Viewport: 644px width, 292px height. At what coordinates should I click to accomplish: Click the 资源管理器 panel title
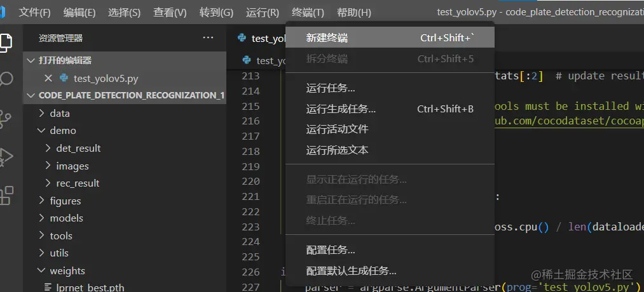click(61, 38)
